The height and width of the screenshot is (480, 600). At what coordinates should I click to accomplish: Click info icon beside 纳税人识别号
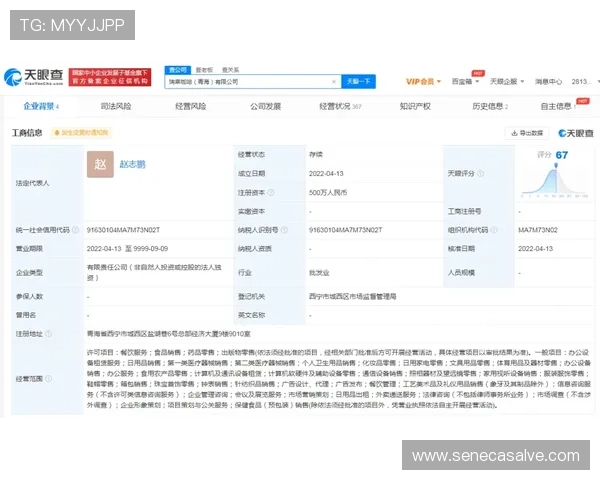point(284,230)
